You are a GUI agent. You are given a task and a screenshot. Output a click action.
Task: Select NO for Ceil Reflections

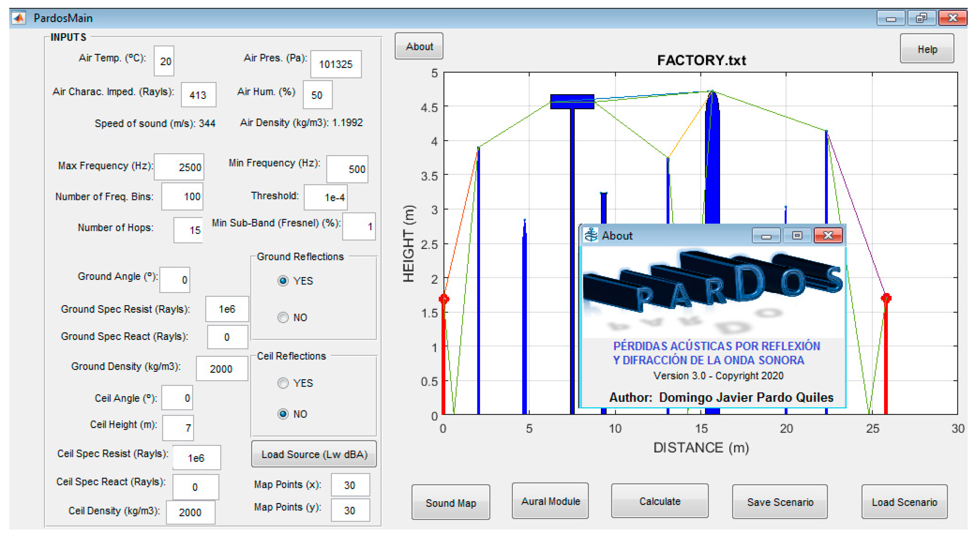(x=283, y=414)
